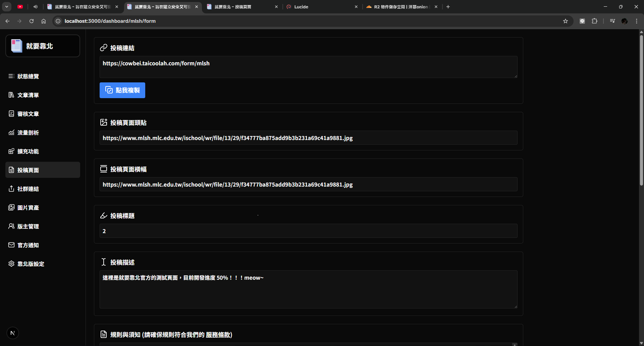The image size is (644, 346).
Task: Click the link icon beside 投稿連結
Action: pos(104,48)
